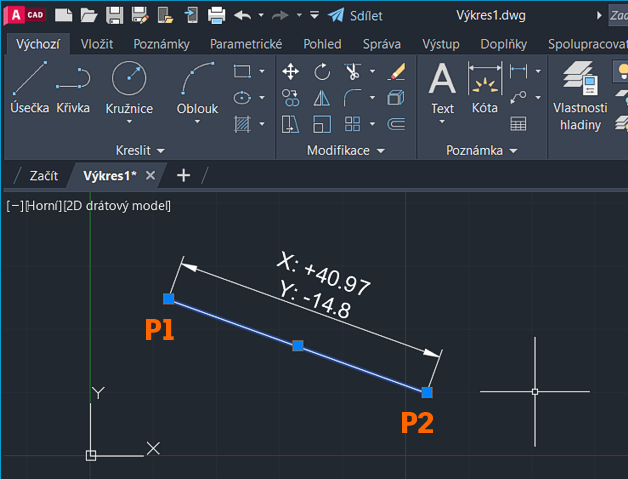Switch to the Výchozí ribbon tab
The image size is (628, 479).
click(38, 44)
